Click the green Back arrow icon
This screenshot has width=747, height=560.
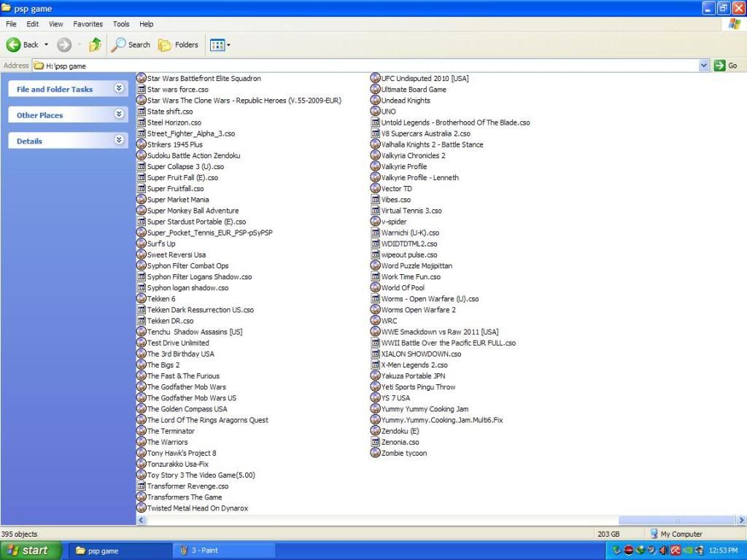click(x=13, y=44)
